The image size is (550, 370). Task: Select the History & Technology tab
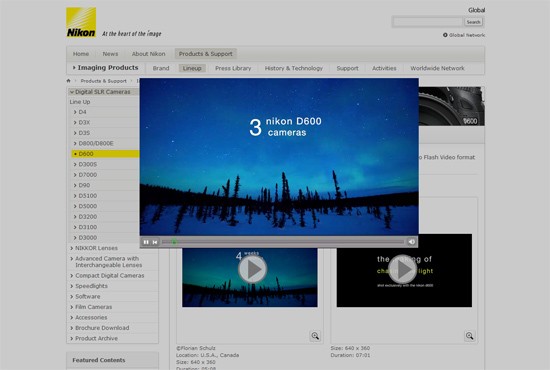click(294, 68)
